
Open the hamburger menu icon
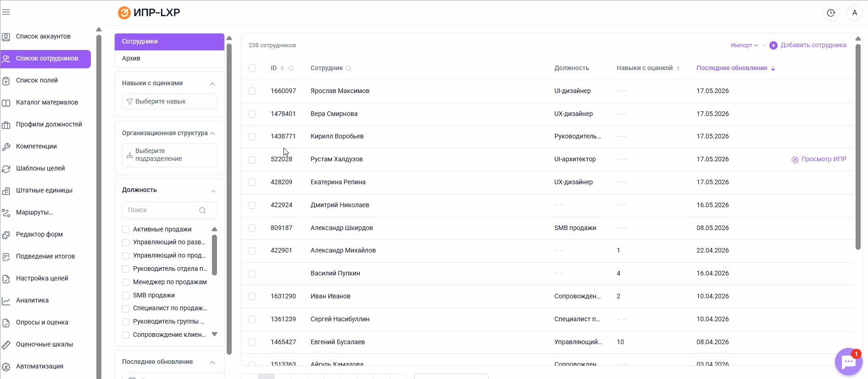pyautogui.click(x=6, y=12)
